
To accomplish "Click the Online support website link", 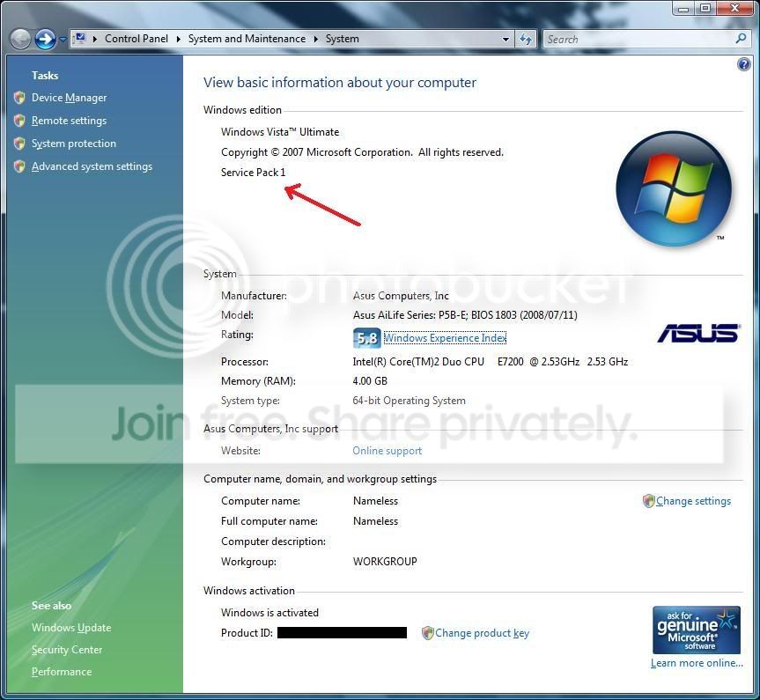I will point(387,451).
